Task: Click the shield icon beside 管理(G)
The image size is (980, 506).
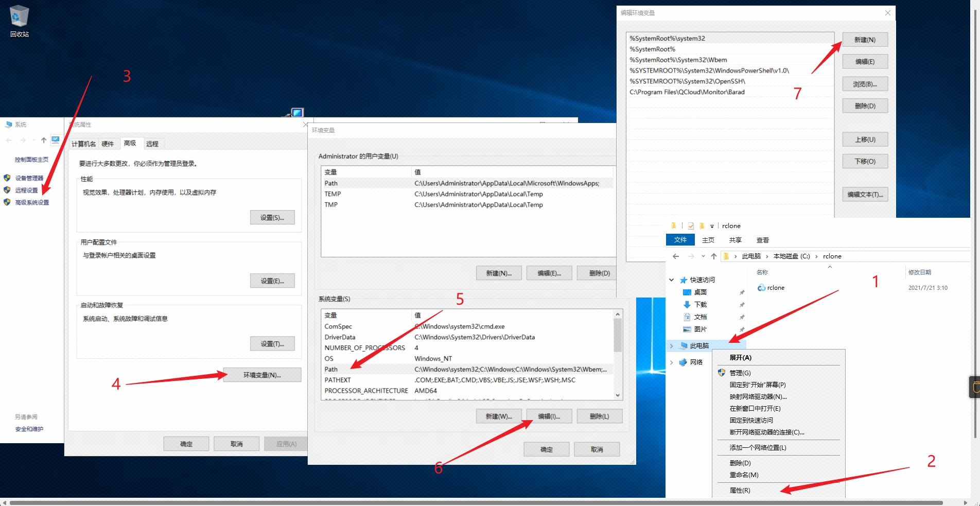Action: [x=722, y=373]
